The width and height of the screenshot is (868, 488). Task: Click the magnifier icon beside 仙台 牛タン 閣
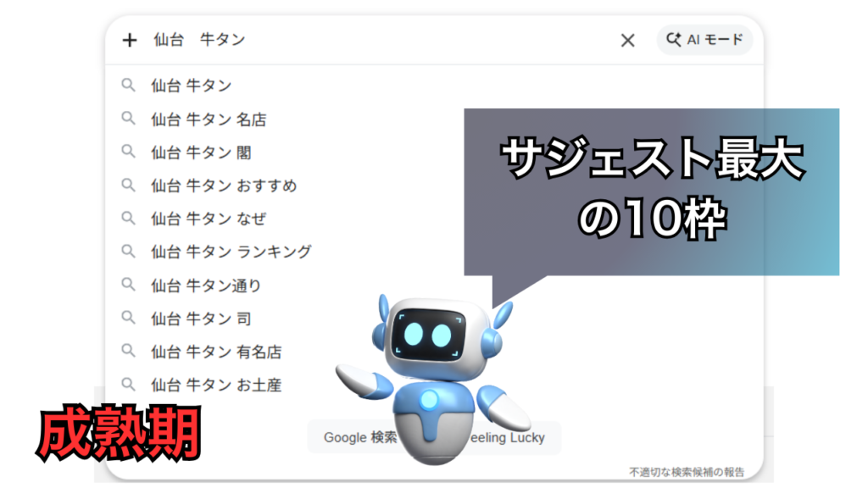(x=127, y=152)
